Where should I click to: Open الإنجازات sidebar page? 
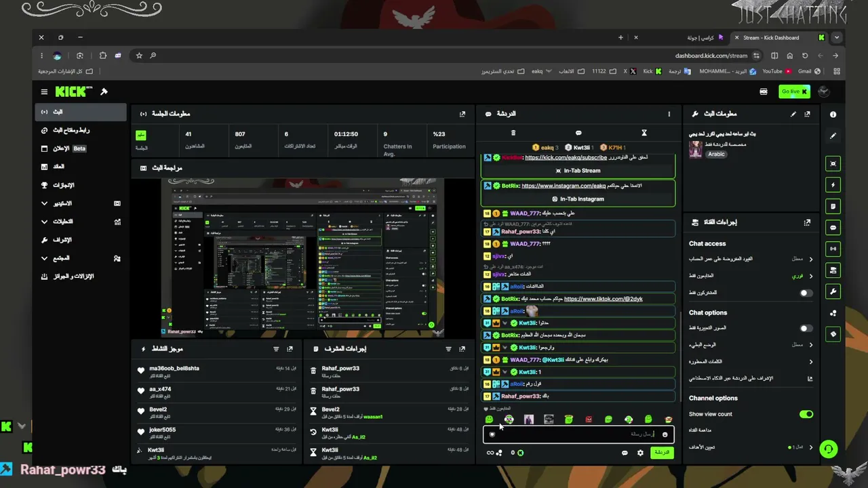click(81, 185)
